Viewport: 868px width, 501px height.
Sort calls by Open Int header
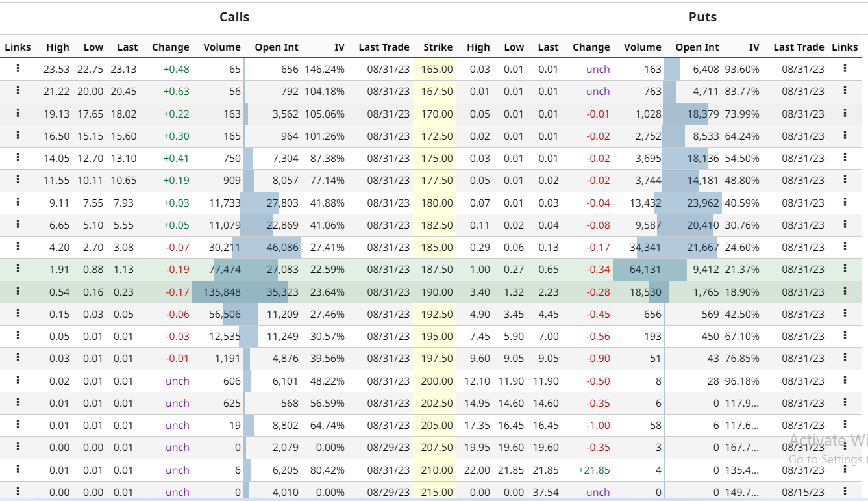277,47
